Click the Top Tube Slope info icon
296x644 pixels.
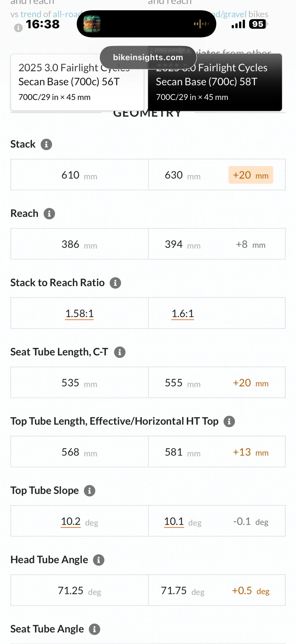[90, 491]
